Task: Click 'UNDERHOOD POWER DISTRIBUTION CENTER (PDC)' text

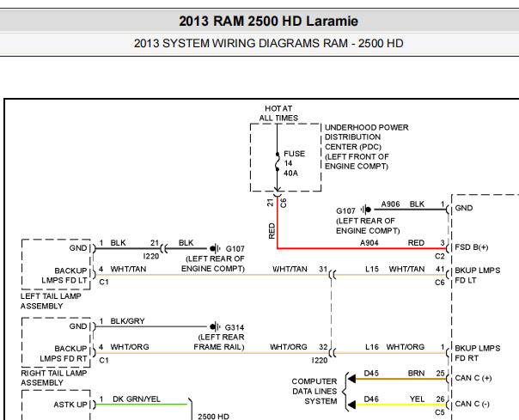Action: pyautogui.click(x=366, y=137)
